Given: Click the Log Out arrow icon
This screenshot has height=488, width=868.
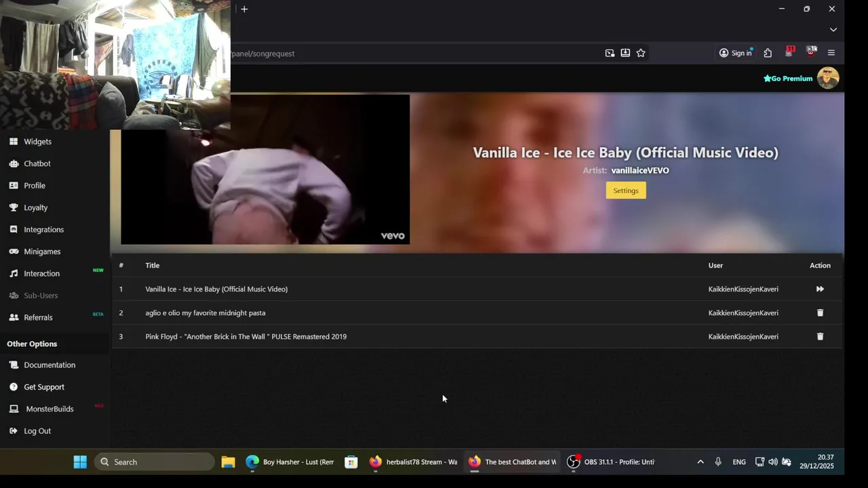Looking at the screenshot, I should (14, 431).
